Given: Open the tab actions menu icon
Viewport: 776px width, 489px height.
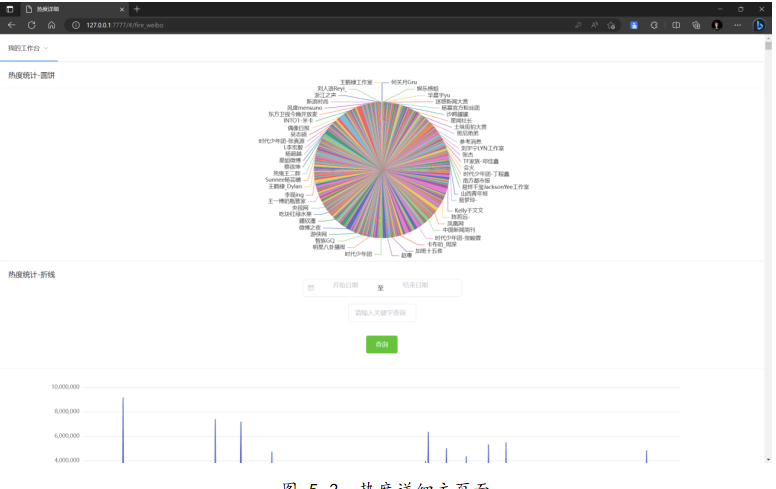Looking at the screenshot, I should (x=9, y=9).
